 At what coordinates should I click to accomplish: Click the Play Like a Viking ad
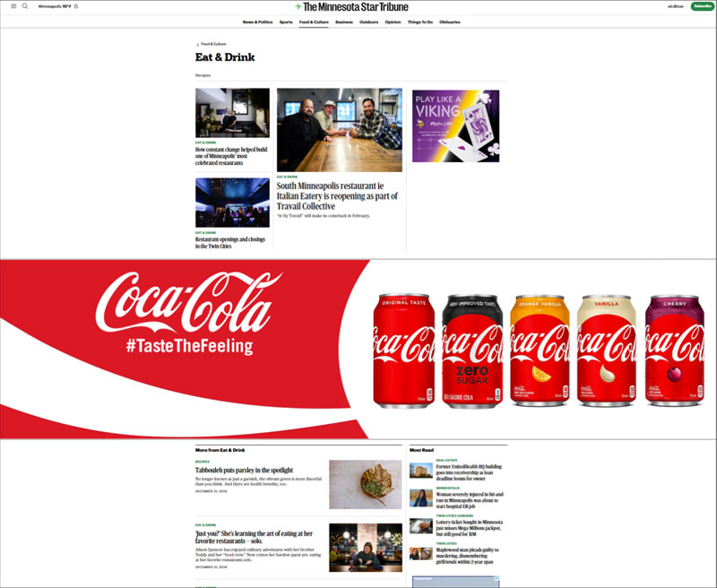click(x=455, y=125)
